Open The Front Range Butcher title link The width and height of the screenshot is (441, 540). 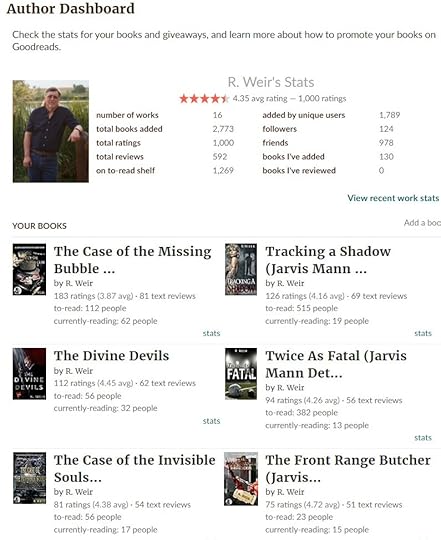(348, 469)
